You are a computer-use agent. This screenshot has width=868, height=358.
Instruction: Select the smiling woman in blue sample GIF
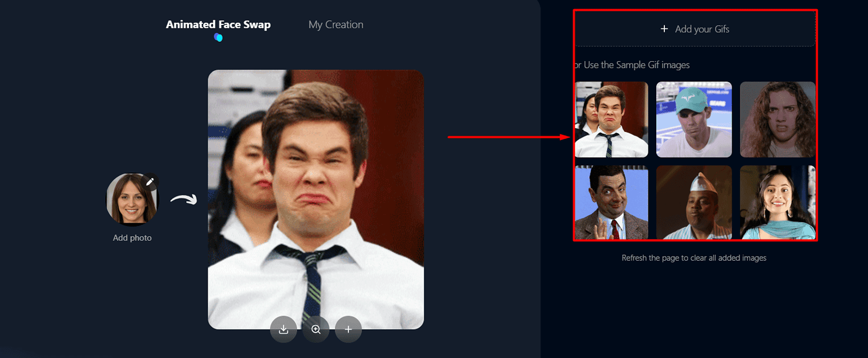(x=777, y=202)
